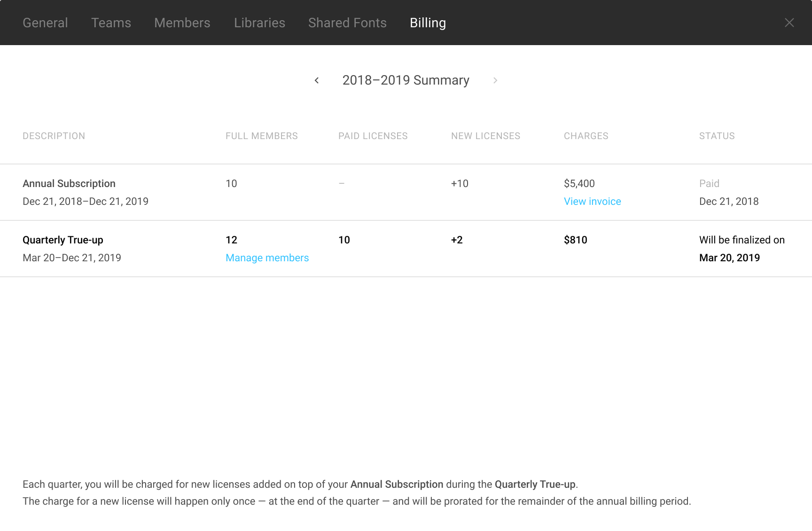Switch to the Teams tab
The image size is (812, 531).
click(111, 23)
